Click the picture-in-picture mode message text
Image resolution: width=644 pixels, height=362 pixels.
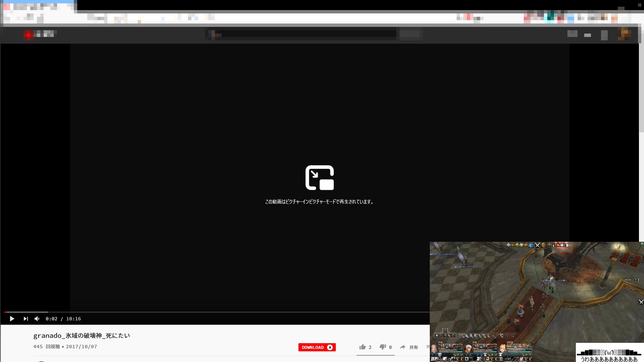[x=319, y=202]
